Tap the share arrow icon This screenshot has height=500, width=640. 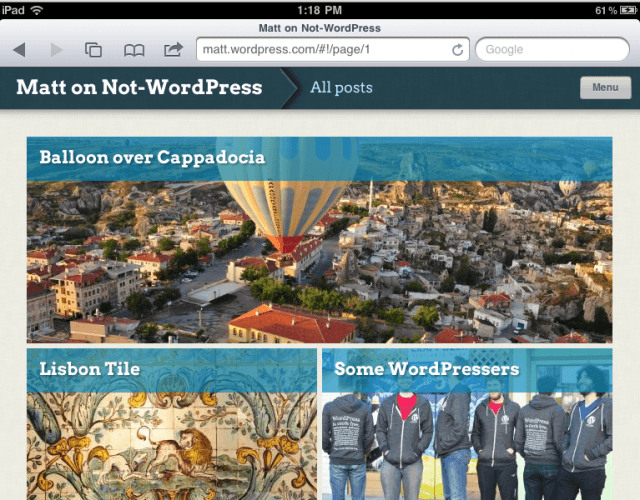(x=173, y=49)
